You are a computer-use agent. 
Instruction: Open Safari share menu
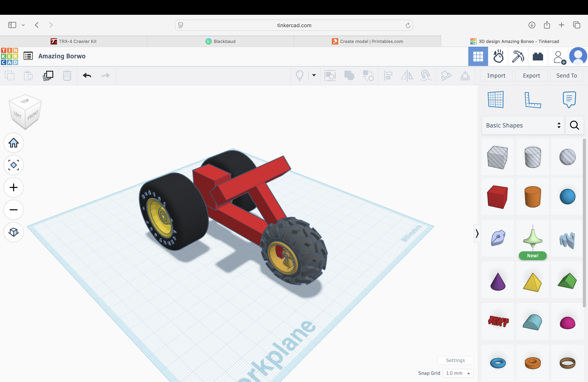point(547,25)
